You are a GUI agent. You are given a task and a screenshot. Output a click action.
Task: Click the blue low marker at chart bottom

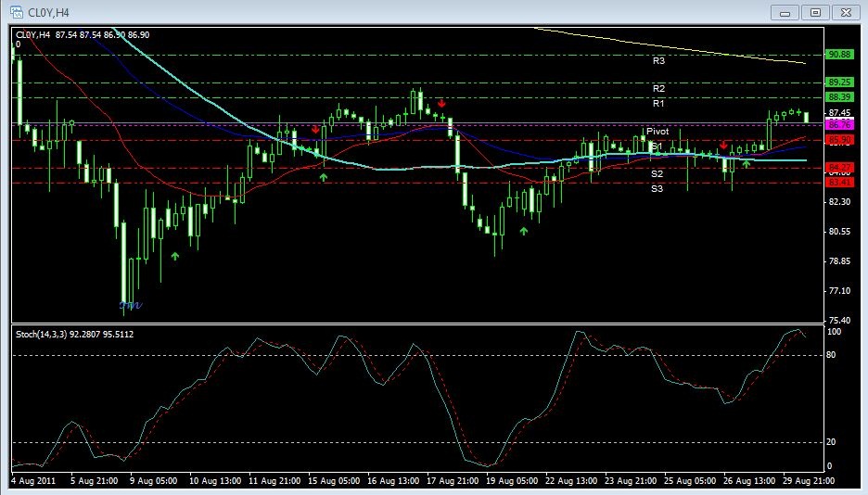click(x=131, y=305)
